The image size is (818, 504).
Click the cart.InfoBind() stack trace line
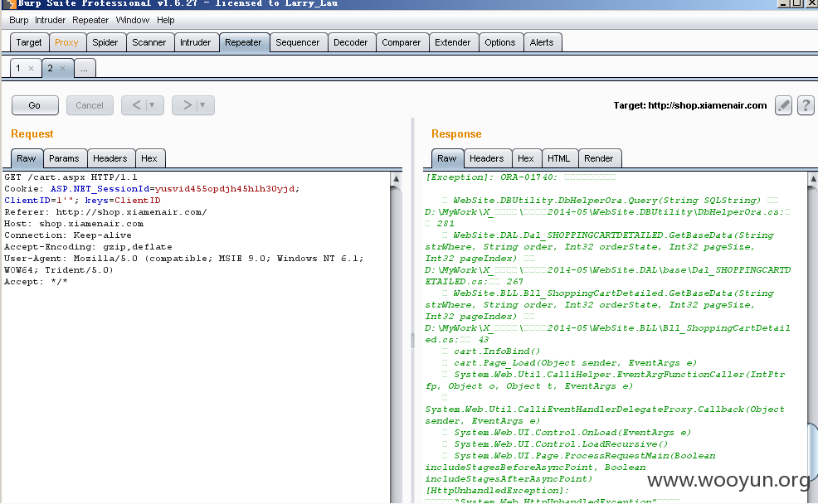tap(497, 351)
